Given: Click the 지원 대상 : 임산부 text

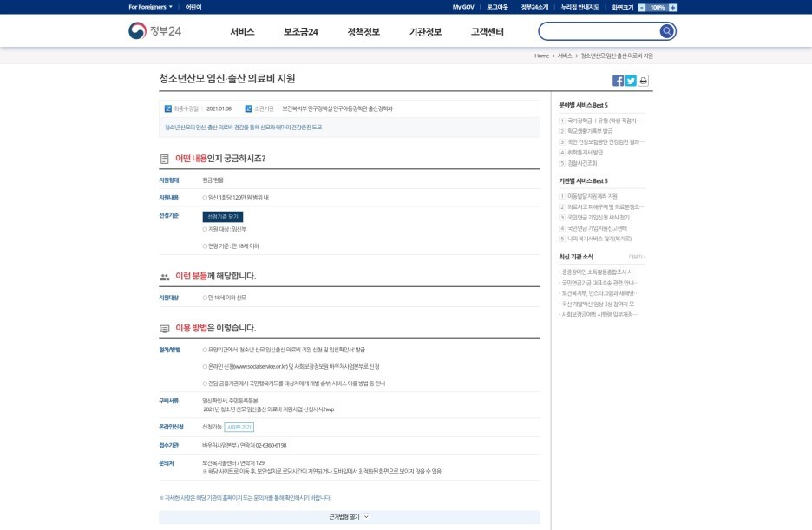Looking at the screenshot, I should pyautogui.click(x=225, y=229).
